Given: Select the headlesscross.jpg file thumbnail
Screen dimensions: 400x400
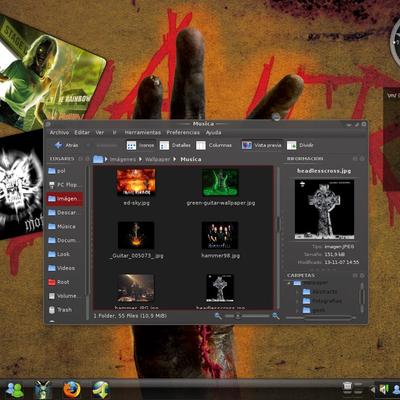Looking at the screenshot, I should point(220,288).
